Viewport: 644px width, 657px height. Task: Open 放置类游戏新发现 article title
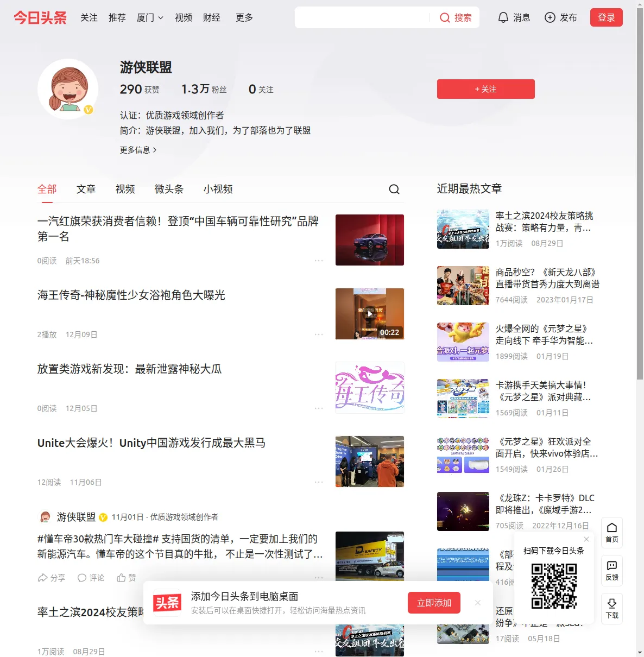130,369
